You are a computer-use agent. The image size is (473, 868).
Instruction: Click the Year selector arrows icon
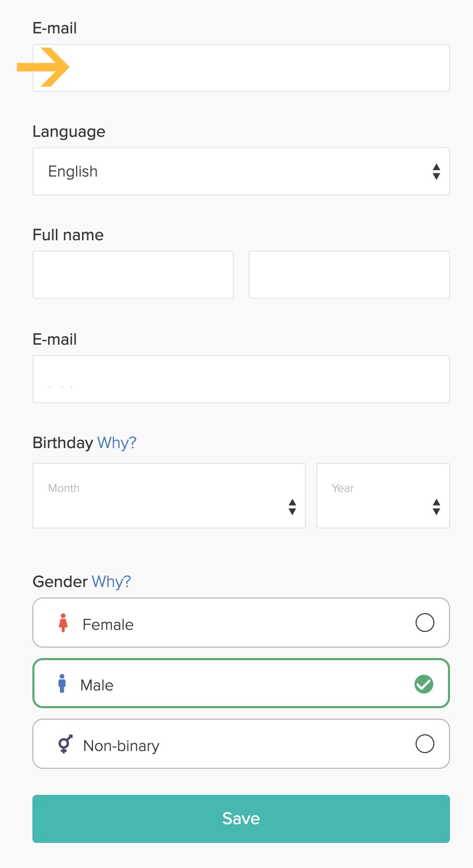pos(436,507)
